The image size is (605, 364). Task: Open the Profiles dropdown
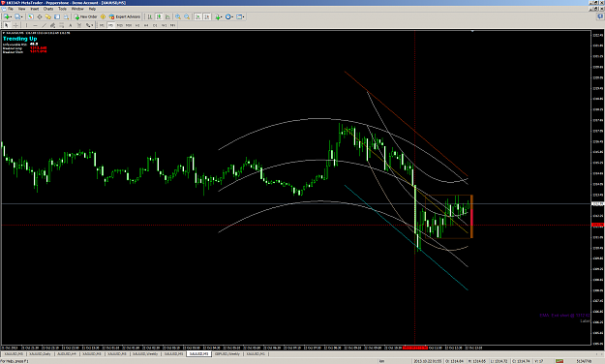pos(18,16)
